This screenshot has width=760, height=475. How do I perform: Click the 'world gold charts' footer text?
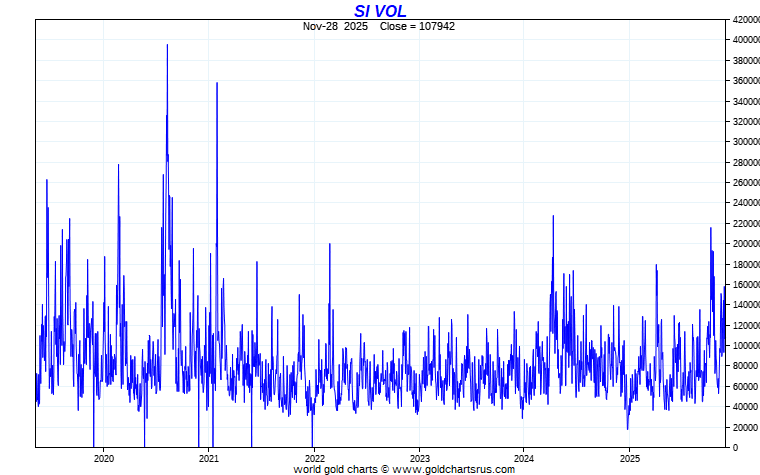point(335,469)
